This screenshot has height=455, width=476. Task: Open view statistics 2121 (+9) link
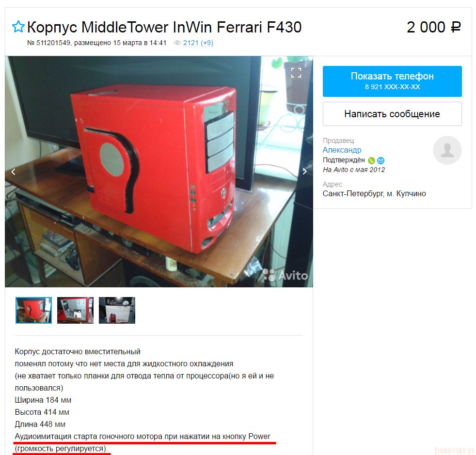198,43
